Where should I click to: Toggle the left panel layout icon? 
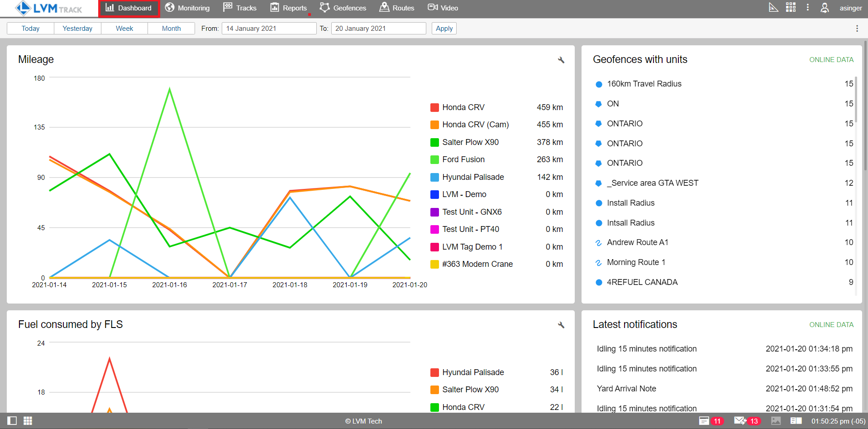[12, 421]
